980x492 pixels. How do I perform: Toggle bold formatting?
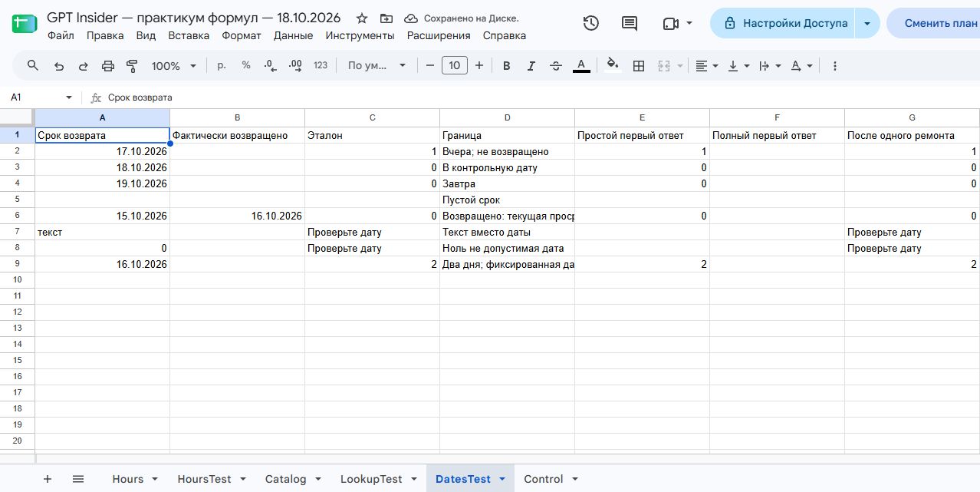pos(506,66)
